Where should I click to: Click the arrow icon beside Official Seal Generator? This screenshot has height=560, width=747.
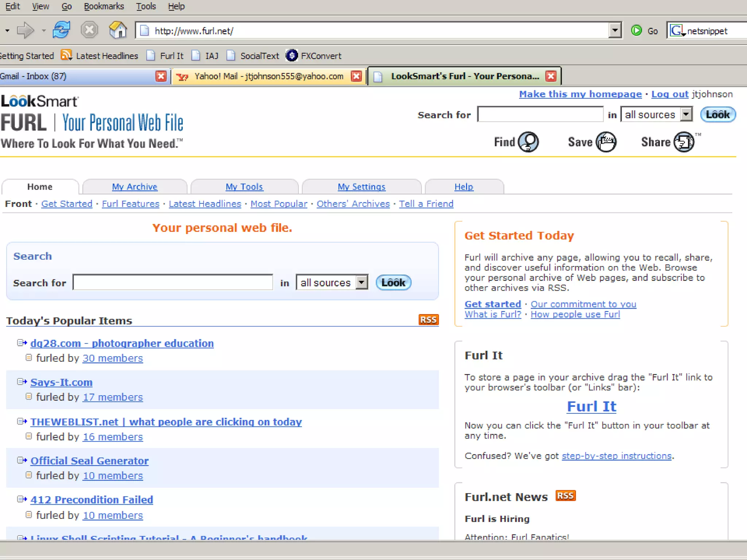click(x=22, y=460)
